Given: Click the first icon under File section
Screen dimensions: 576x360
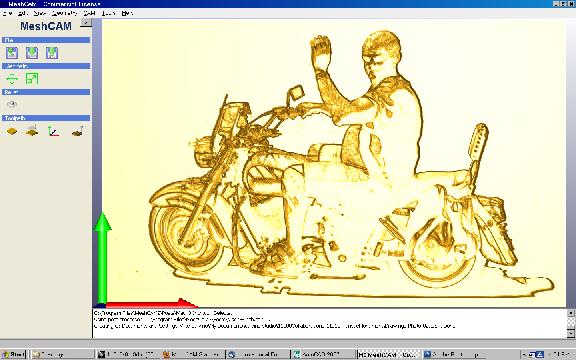Looking at the screenshot, I should (x=12, y=53).
